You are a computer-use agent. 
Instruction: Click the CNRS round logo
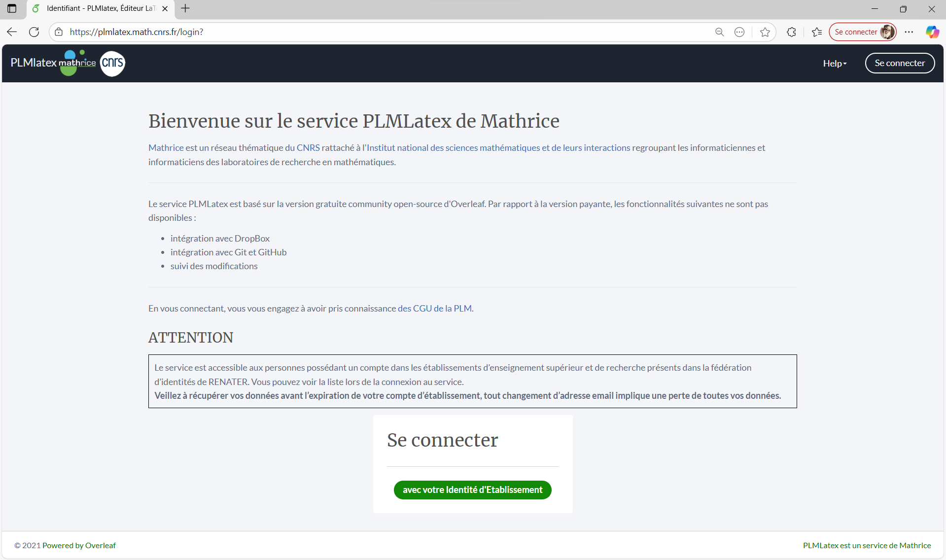[x=112, y=63]
